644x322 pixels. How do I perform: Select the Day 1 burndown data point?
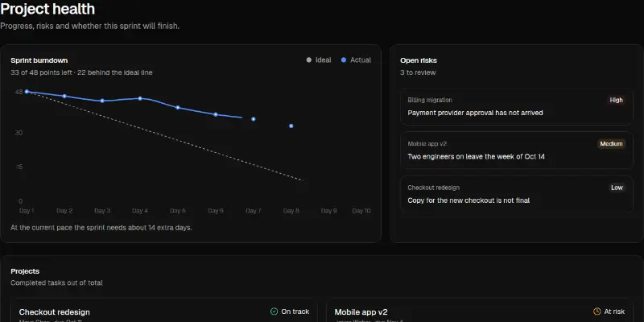coord(27,92)
